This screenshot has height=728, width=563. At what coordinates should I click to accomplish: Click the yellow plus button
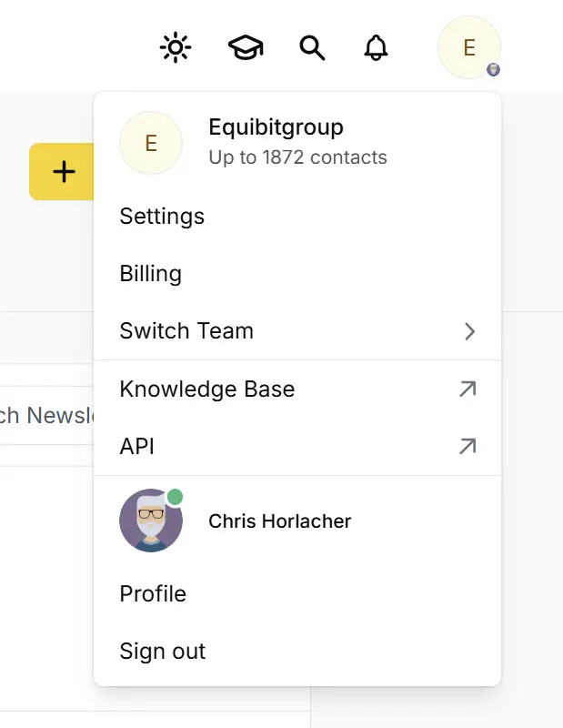(x=62, y=172)
